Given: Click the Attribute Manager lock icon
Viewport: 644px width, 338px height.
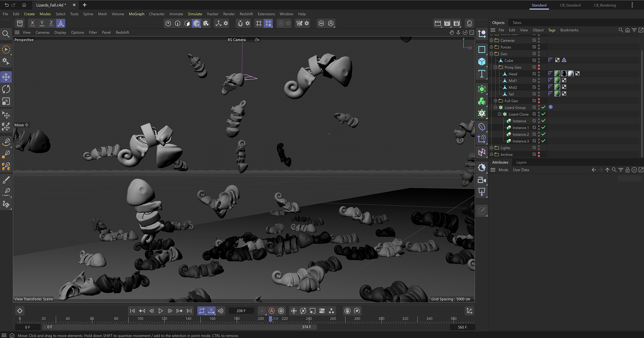Looking at the screenshot, I should (x=627, y=170).
